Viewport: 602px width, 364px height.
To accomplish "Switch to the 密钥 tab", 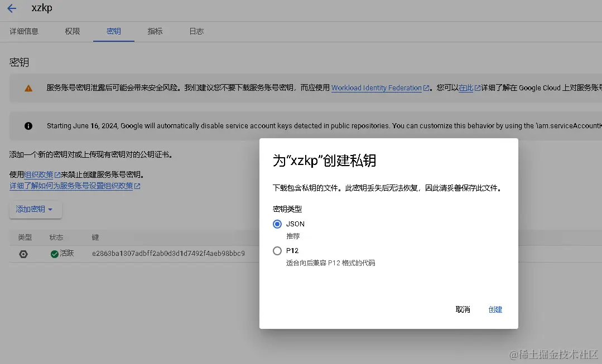I will pyautogui.click(x=114, y=31).
